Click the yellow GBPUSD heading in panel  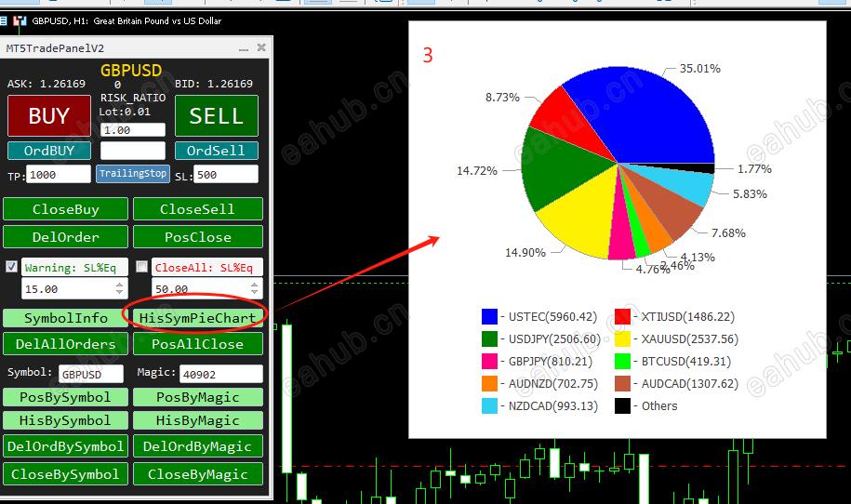(x=131, y=71)
